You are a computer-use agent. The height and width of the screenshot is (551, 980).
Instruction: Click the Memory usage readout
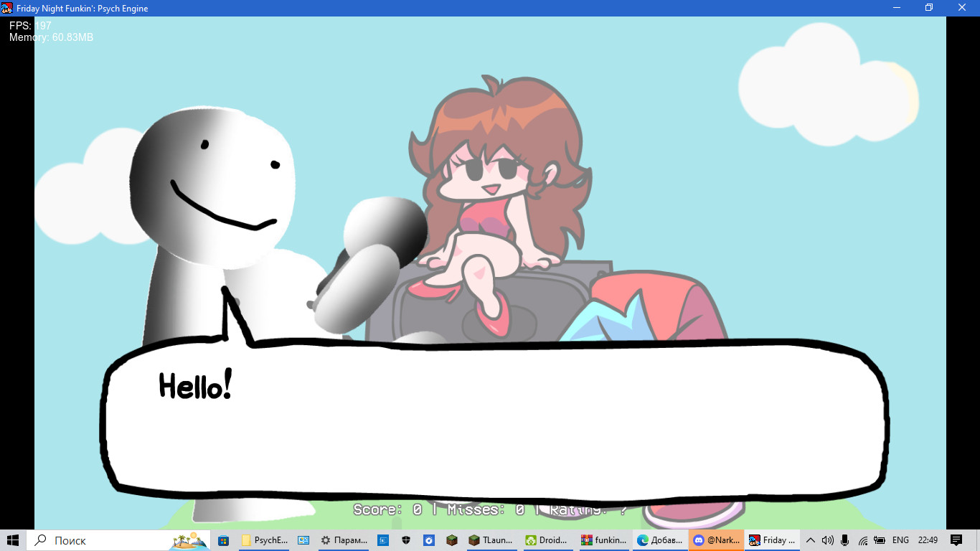[x=51, y=37]
